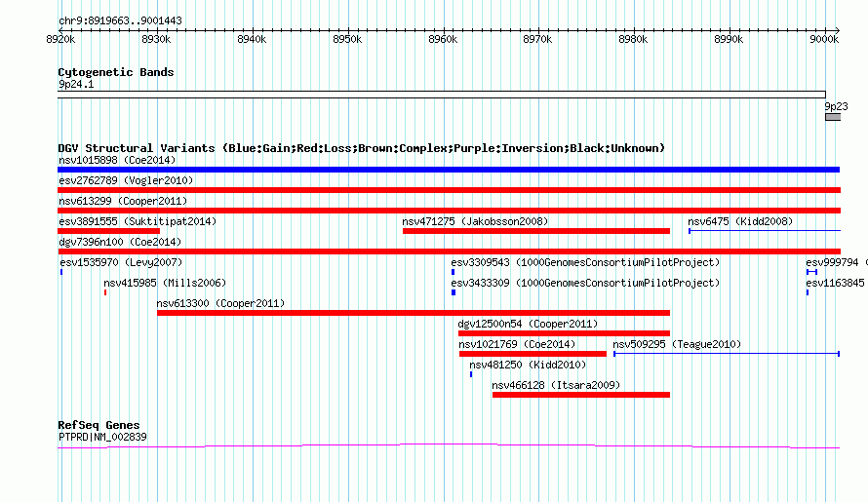This screenshot has width=868, height=502.
Task: Click the 8930k ruler tick label
Action: [157, 39]
